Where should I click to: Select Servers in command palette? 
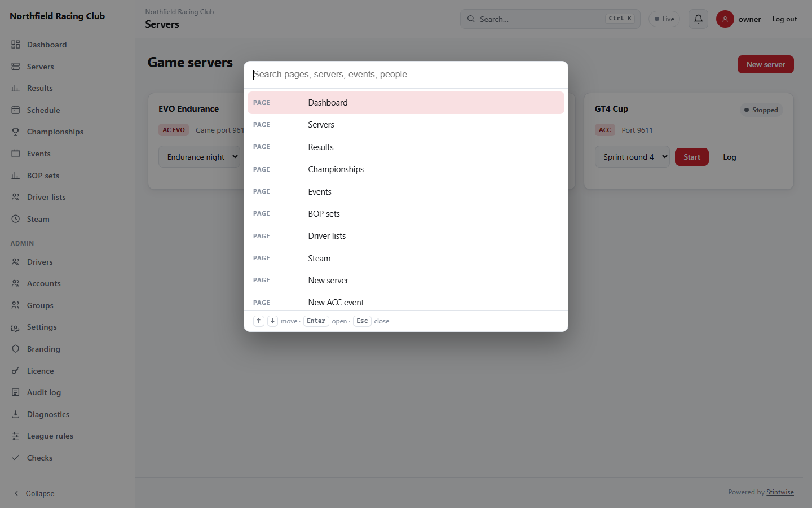pyautogui.click(x=406, y=125)
